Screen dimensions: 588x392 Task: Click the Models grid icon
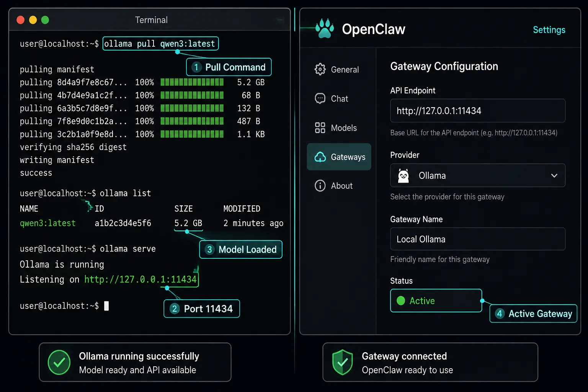point(320,127)
